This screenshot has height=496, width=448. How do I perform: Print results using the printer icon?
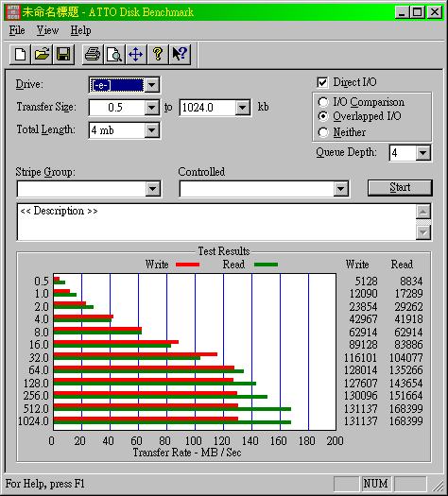tap(93, 55)
